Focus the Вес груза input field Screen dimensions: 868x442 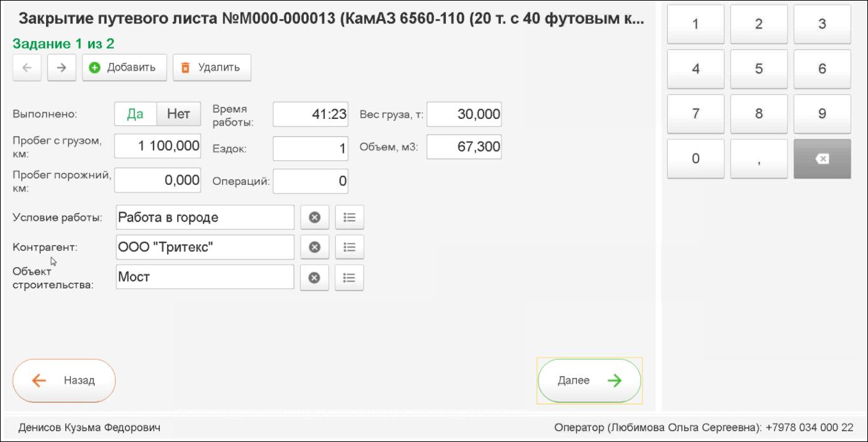pos(464,114)
